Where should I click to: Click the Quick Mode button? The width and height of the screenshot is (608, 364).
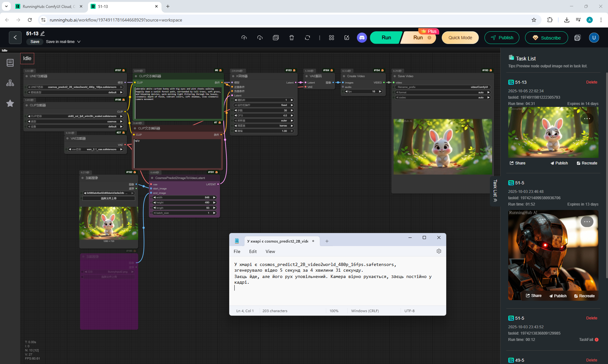point(460,38)
